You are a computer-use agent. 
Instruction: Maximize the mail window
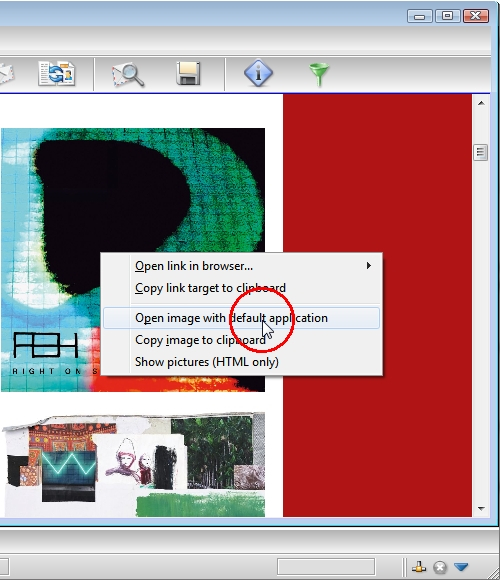coord(447,16)
